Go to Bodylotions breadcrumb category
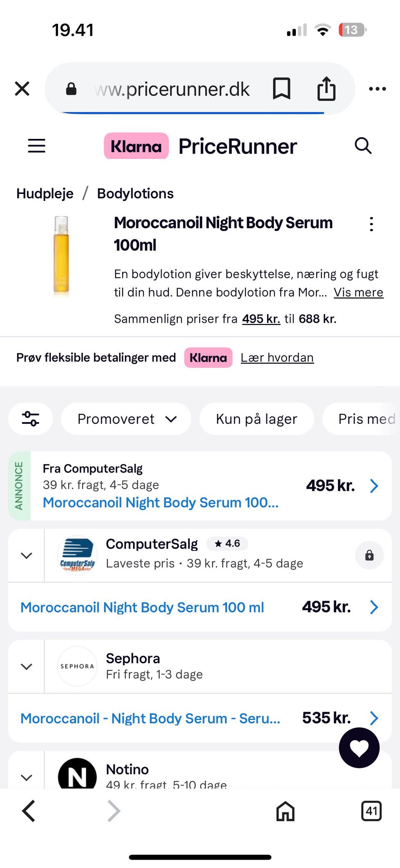 [x=135, y=194]
